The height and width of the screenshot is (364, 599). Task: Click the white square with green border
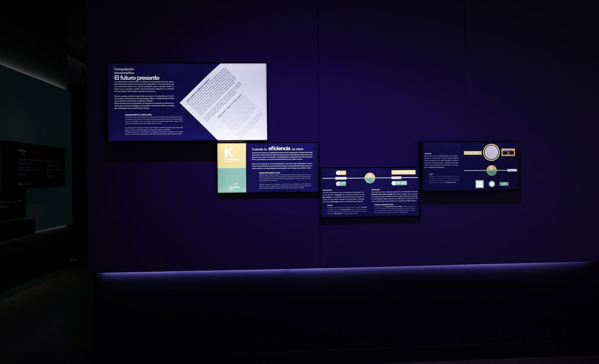[x=480, y=184]
